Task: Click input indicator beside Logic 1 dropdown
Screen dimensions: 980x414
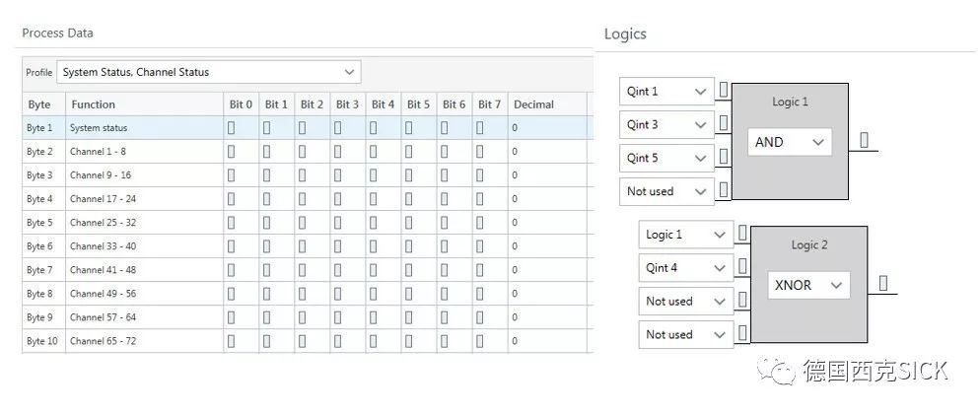Action: [742, 235]
